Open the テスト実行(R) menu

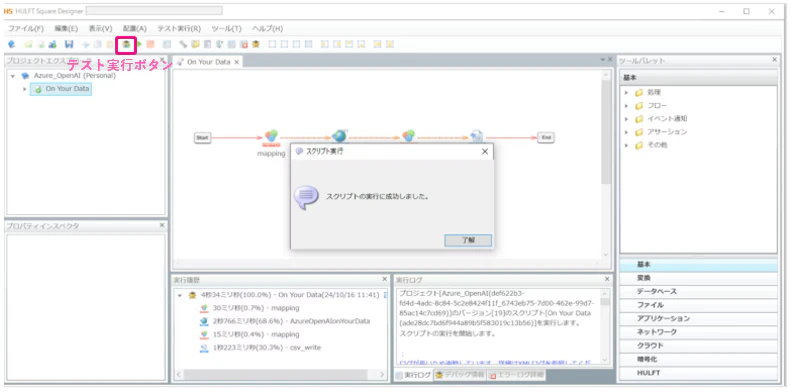(x=179, y=29)
